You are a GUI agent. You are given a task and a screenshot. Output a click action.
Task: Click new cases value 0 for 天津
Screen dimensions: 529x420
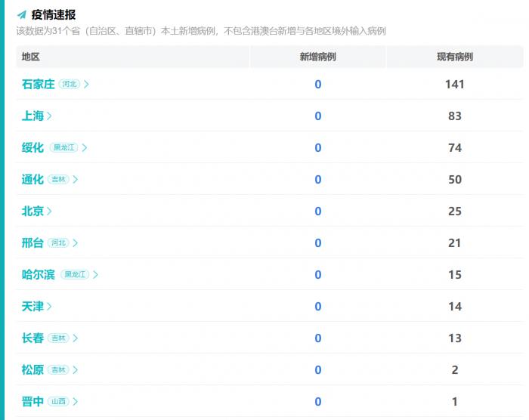coord(318,306)
